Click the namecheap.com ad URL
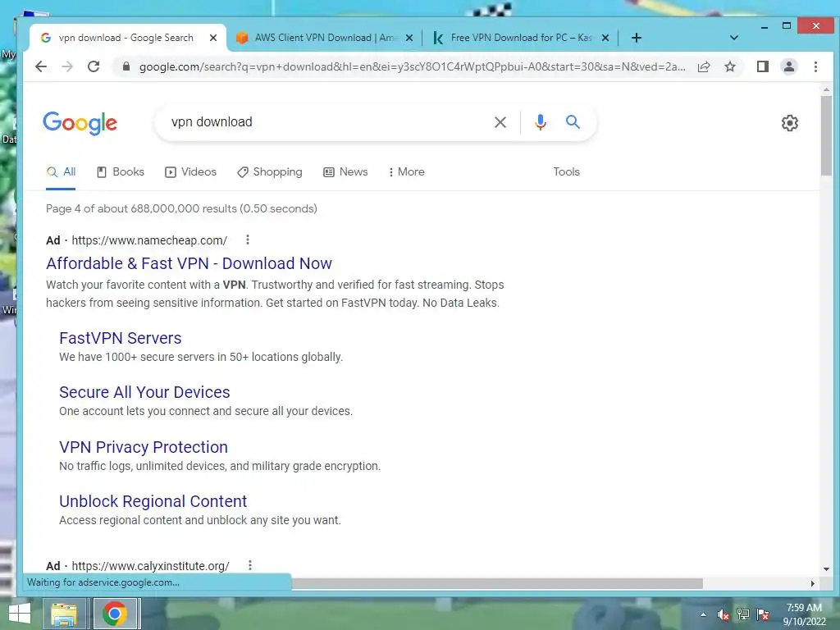 pyautogui.click(x=149, y=240)
